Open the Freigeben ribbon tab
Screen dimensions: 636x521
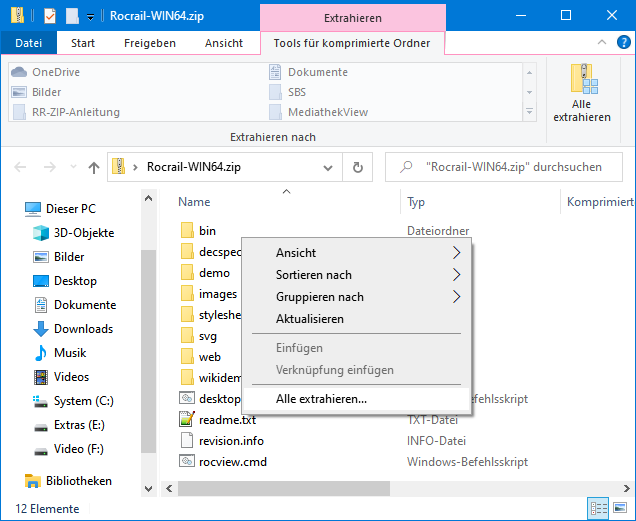150,43
